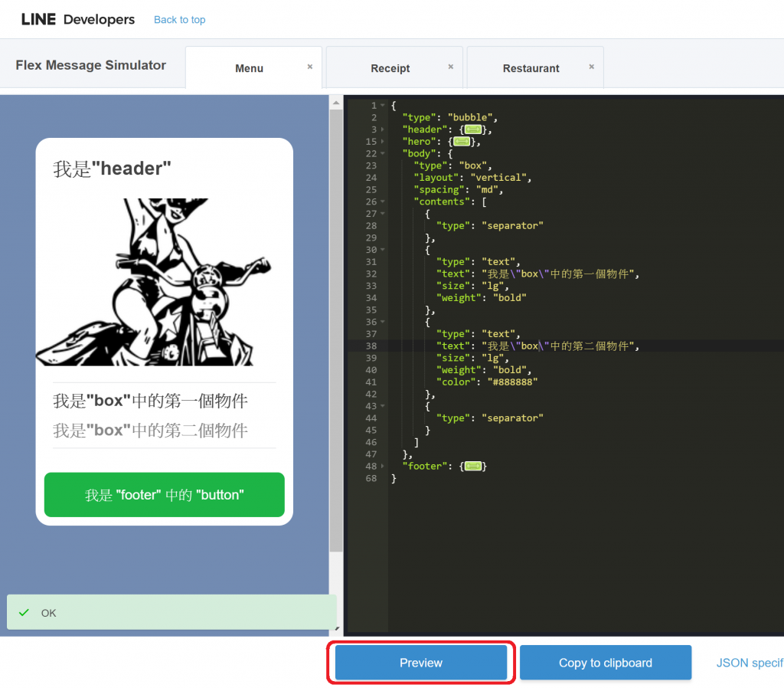
Task: Place cursor in text string on line 38
Action: 558,346
